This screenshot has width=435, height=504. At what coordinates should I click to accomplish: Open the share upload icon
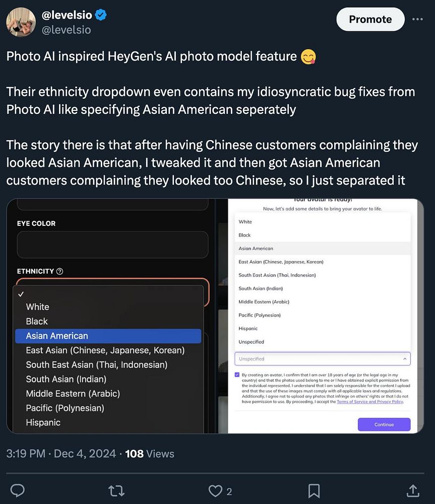[413, 491]
